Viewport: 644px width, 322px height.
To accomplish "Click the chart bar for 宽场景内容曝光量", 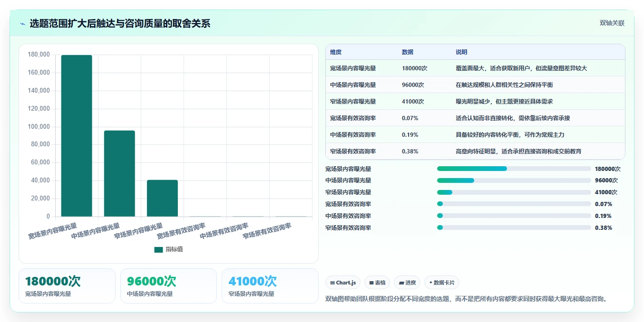I will (x=77, y=136).
